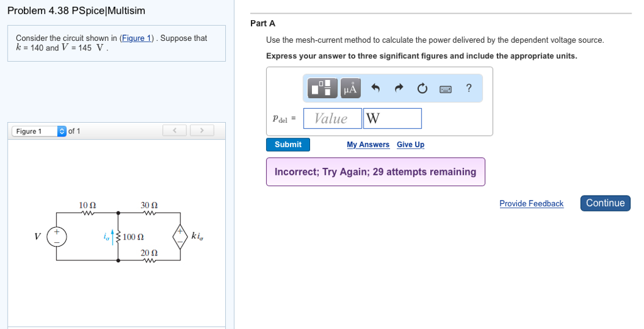Show keyboard shortcuts icon

click(446, 89)
